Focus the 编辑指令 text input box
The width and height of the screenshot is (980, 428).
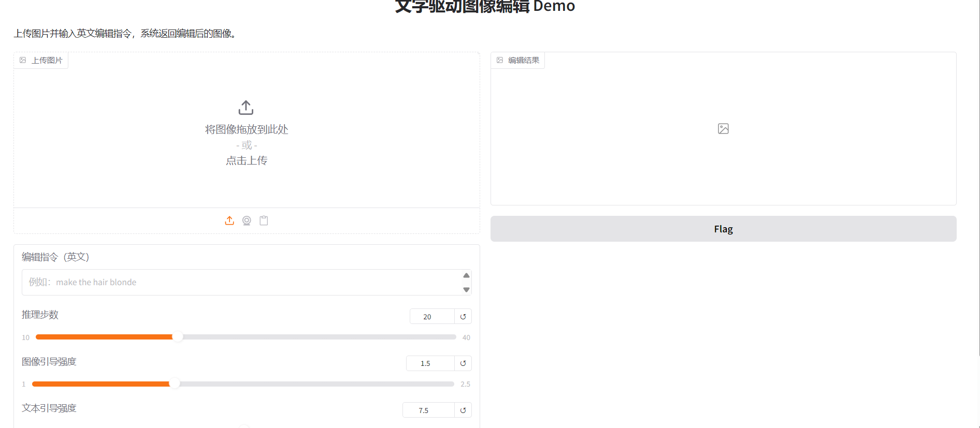click(x=241, y=282)
